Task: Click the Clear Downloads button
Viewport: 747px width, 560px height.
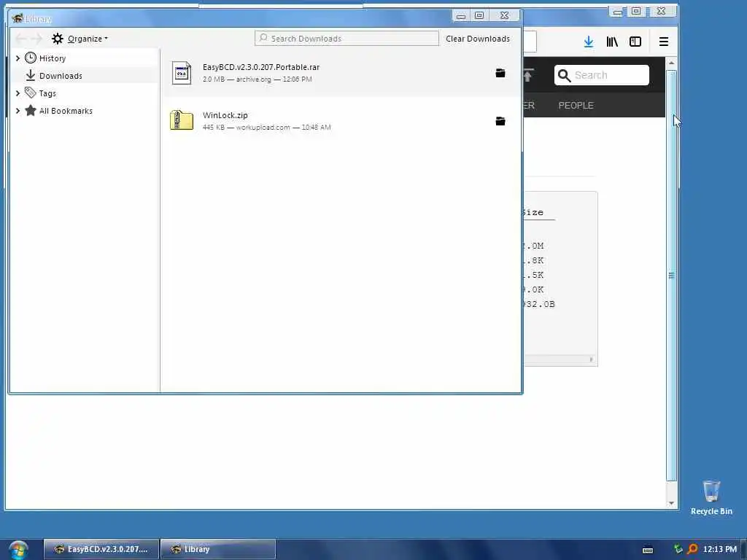Action: tap(478, 39)
